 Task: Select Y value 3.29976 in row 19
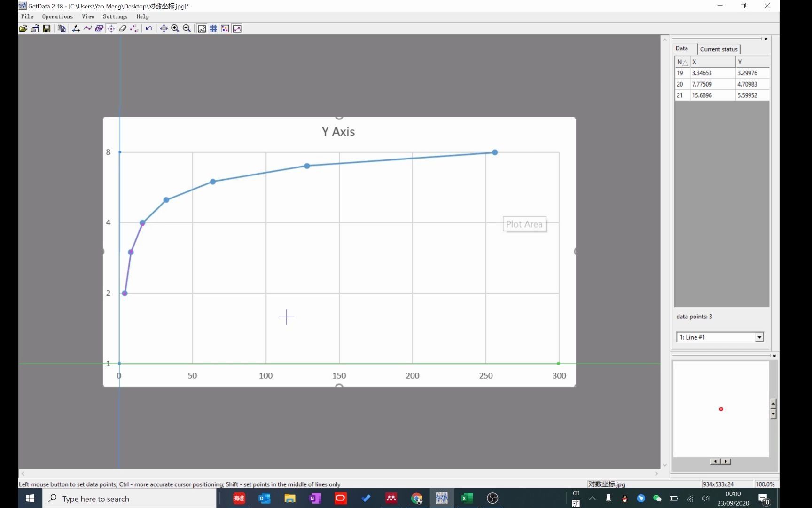click(752, 73)
